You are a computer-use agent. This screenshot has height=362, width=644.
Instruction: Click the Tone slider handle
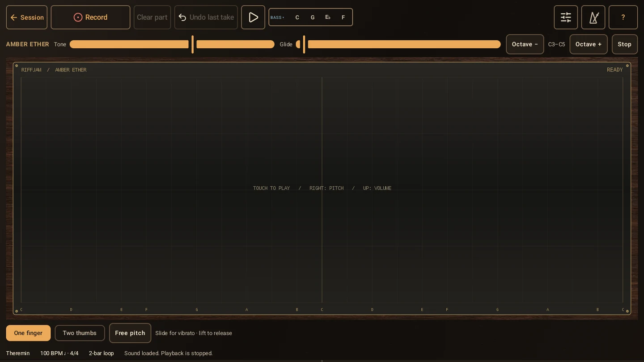(193, 44)
